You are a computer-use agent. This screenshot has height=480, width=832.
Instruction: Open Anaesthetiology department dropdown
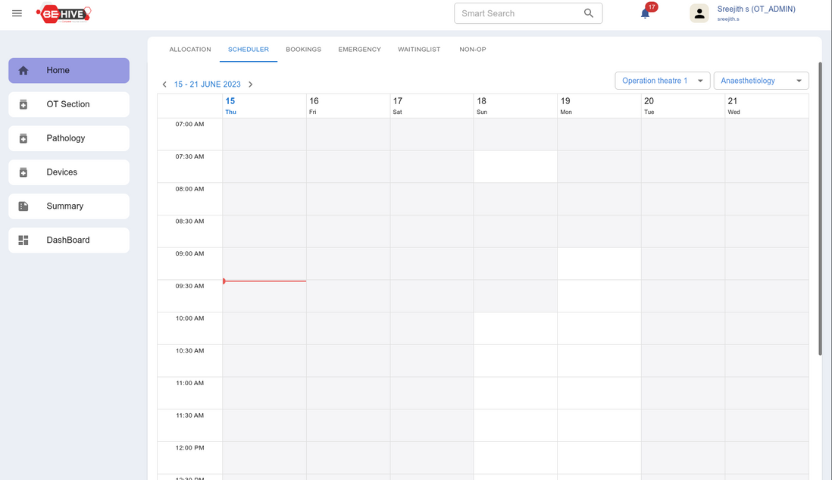tap(761, 81)
